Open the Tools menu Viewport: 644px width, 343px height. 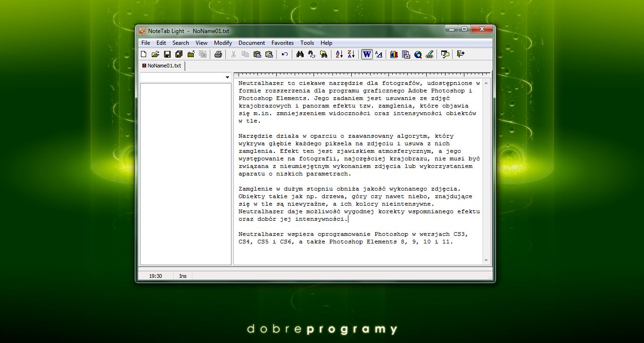coord(307,42)
